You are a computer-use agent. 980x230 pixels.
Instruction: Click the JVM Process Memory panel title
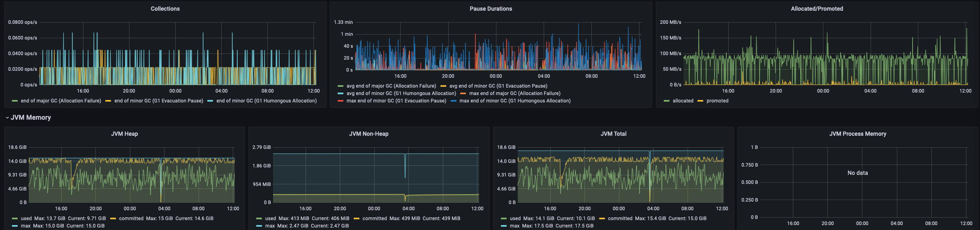coord(858,134)
